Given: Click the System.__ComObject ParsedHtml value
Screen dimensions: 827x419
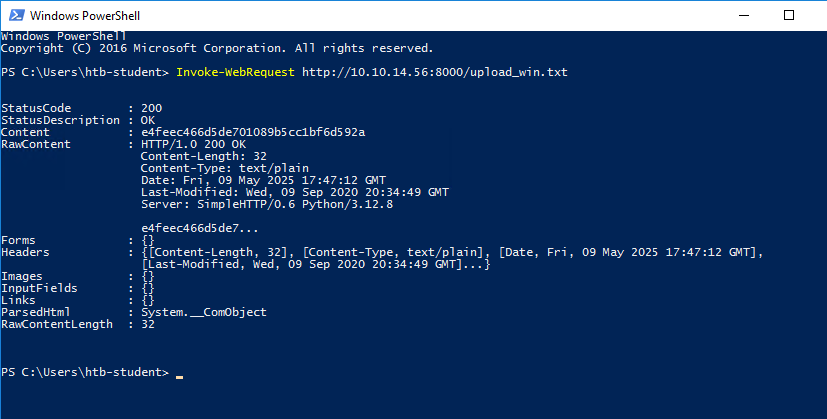Looking at the screenshot, I should click(x=204, y=312).
